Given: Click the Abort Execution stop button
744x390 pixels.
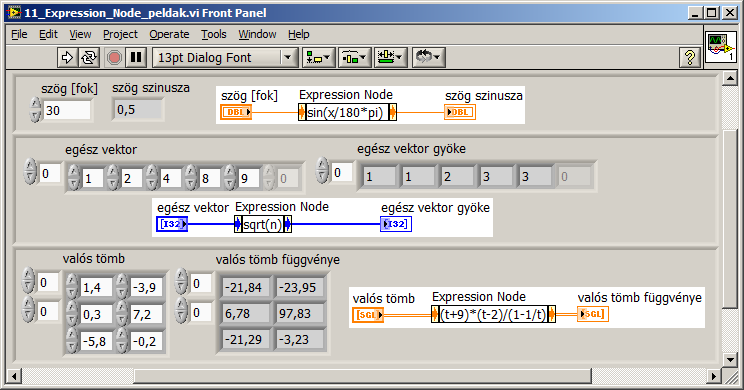Looking at the screenshot, I should click(x=114, y=57).
